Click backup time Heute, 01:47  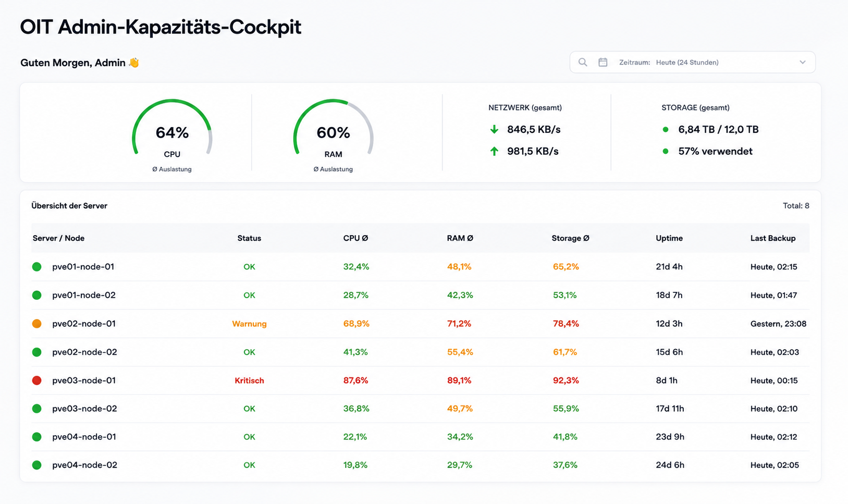pos(773,295)
